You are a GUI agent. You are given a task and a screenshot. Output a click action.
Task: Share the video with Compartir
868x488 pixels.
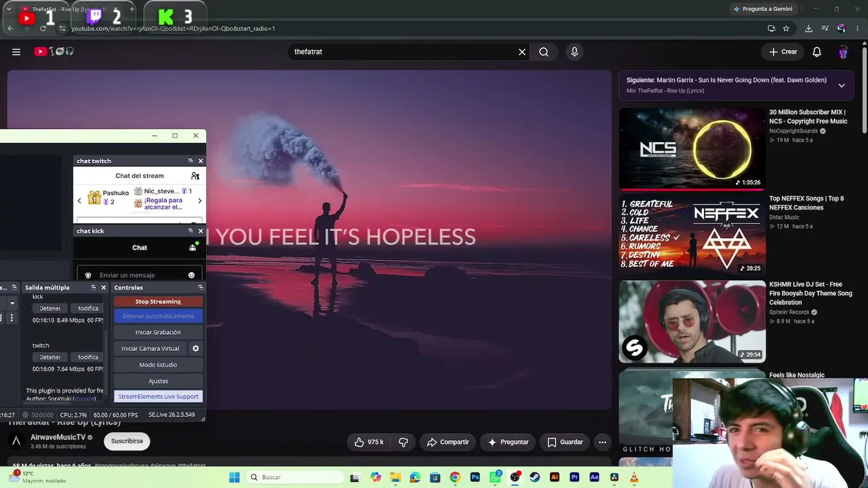pos(448,442)
